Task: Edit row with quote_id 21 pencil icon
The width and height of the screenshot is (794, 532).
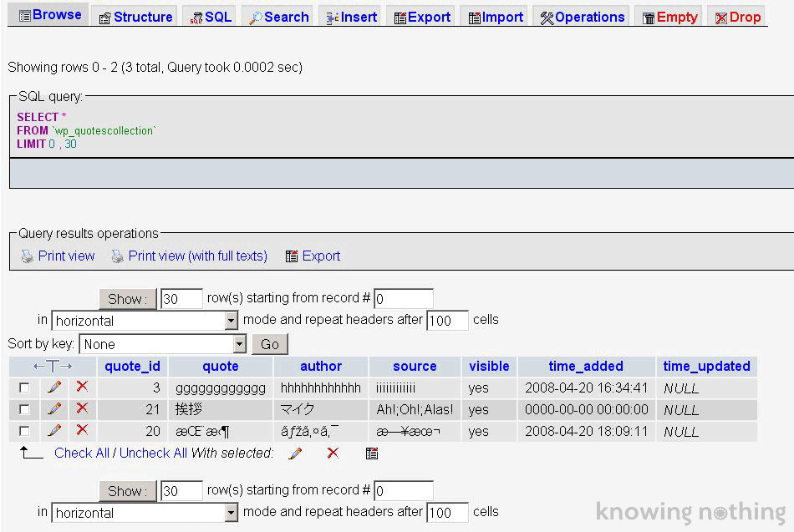Action: coord(54,408)
